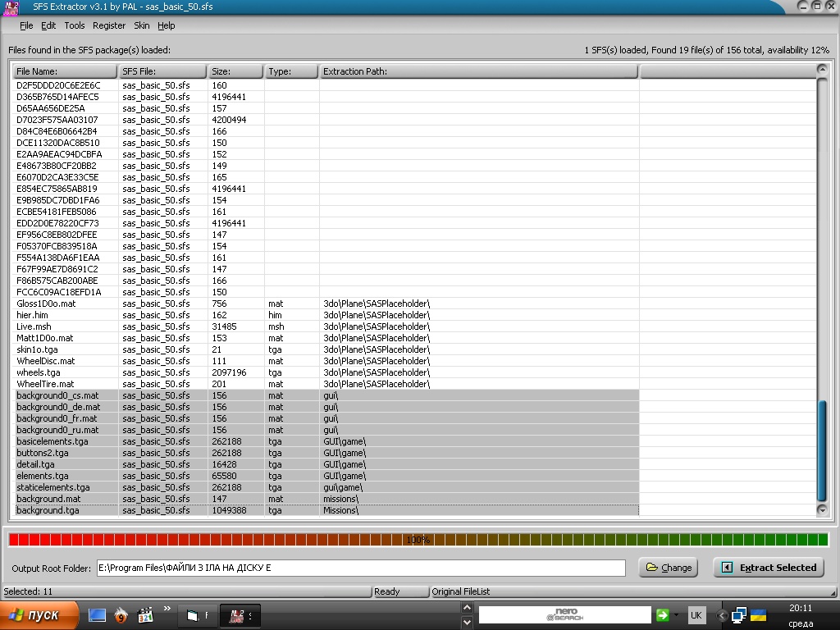
Task: Switch to the folder window taskbar button
Action: pos(198,615)
